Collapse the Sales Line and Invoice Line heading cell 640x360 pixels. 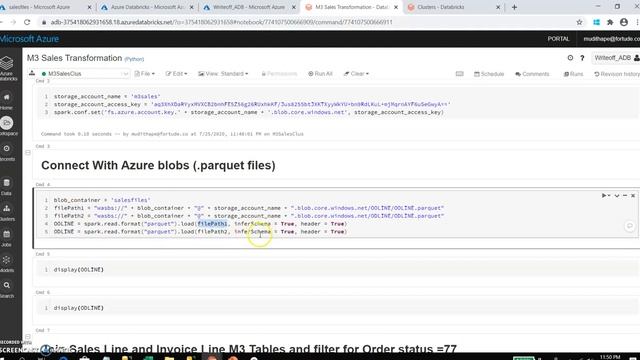pyautogui.click(x=28, y=337)
